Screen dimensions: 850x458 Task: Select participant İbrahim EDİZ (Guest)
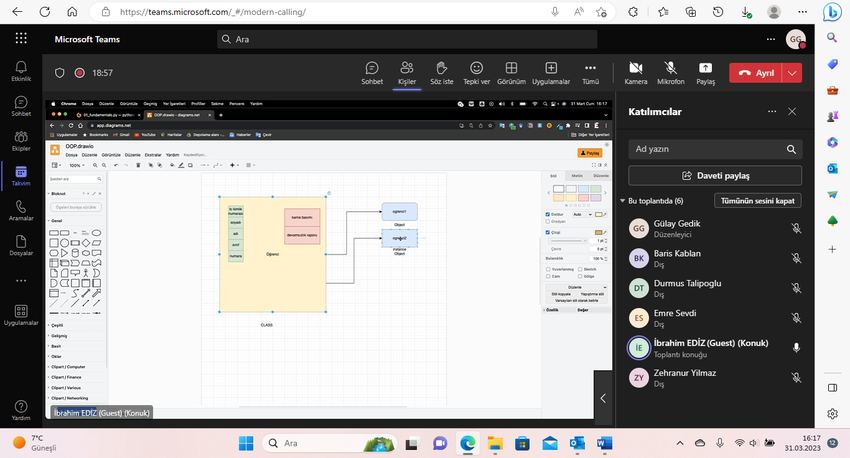[x=715, y=347]
